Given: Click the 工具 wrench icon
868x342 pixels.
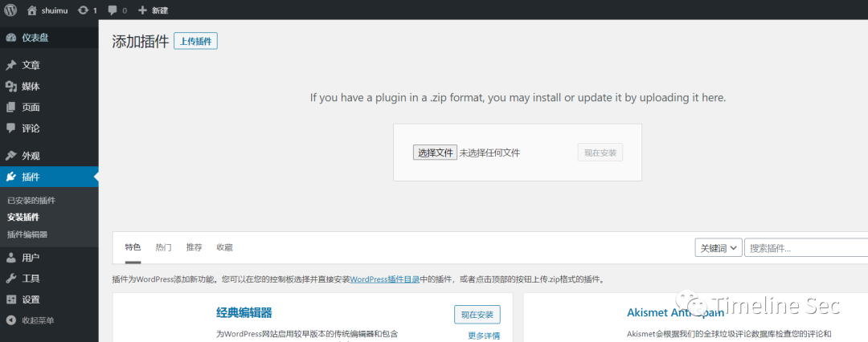Looking at the screenshot, I should [10, 279].
